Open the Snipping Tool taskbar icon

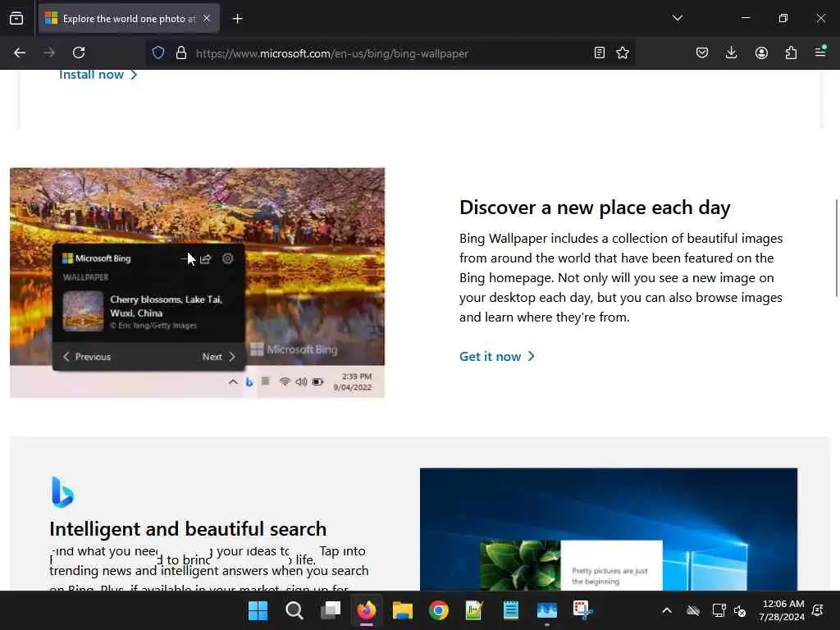(583, 610)
